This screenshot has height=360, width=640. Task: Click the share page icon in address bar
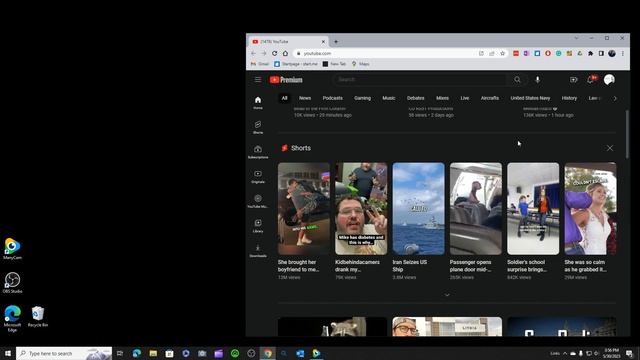point(492,53)
